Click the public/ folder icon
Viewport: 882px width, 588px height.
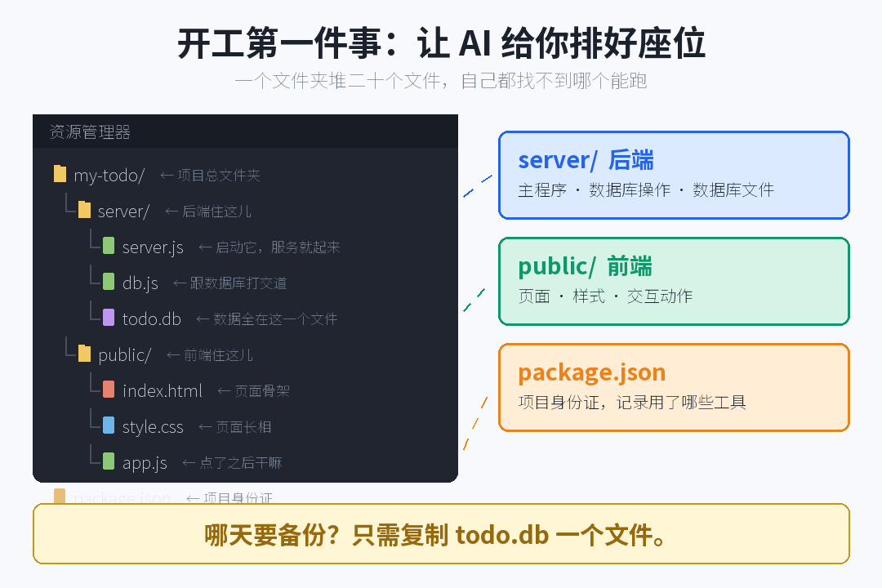click(x=84, y=354)
